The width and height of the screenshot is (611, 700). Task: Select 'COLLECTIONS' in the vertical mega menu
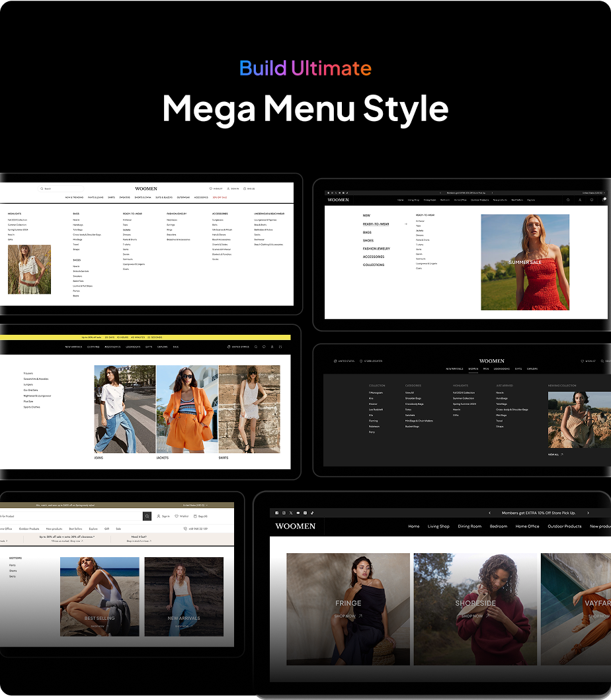point(373,265)
